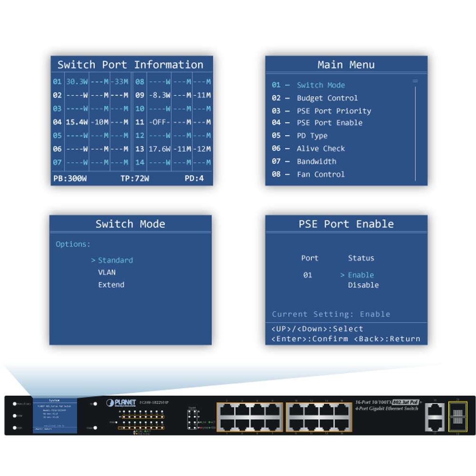This screenshot has width=476, height=476.
Task: Click port 09 -8.3W power value
Action: pos(159,95)
